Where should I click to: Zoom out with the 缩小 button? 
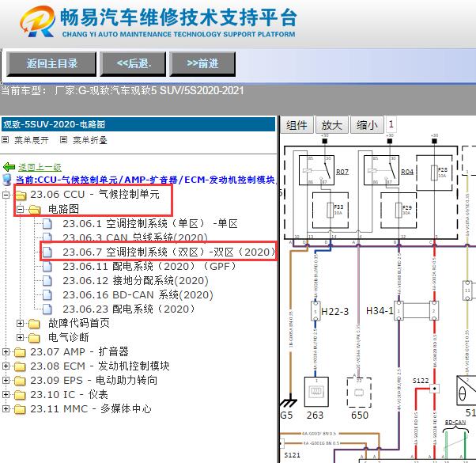(367, 125)
